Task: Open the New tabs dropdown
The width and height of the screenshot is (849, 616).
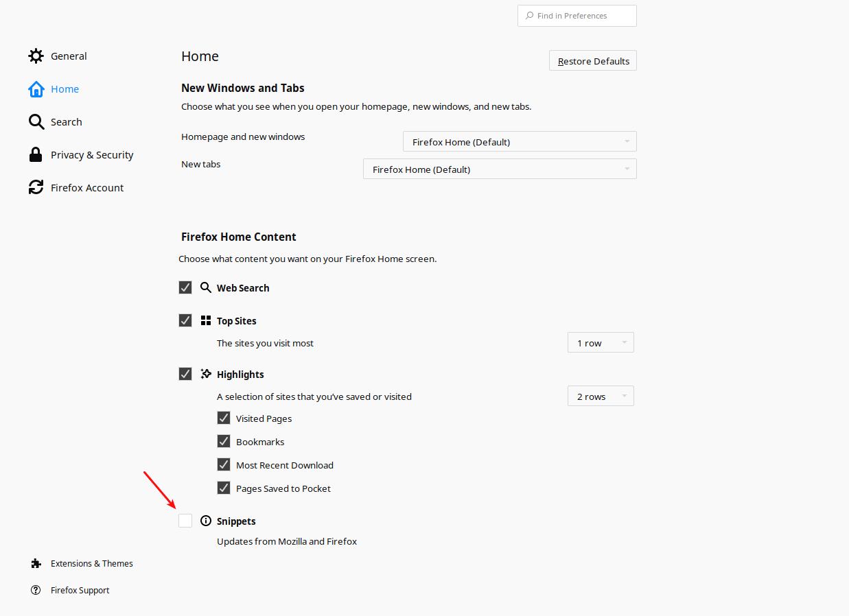Action: 500,169
